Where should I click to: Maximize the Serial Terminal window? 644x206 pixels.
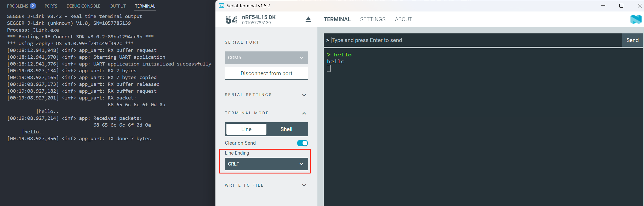(621, 6)
